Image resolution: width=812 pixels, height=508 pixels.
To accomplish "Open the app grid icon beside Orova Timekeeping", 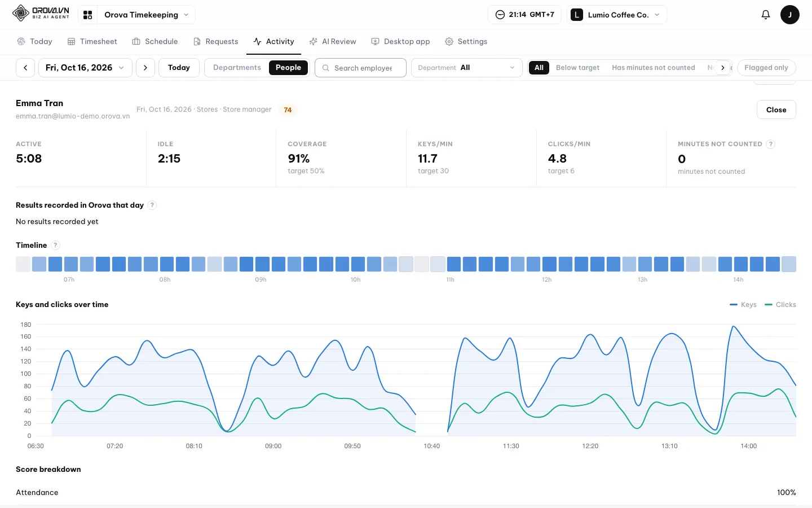I will [88, 15].
